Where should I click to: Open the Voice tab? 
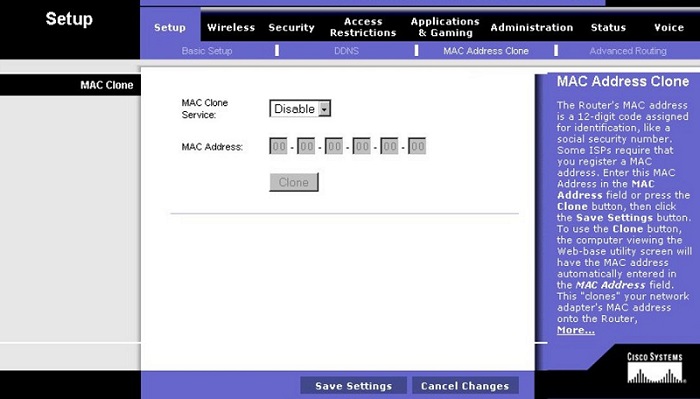(669, 27)
